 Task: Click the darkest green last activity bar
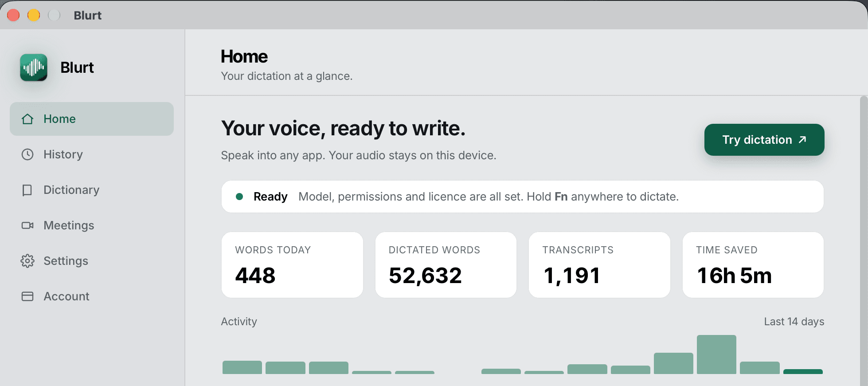click(x=803, y=371)
